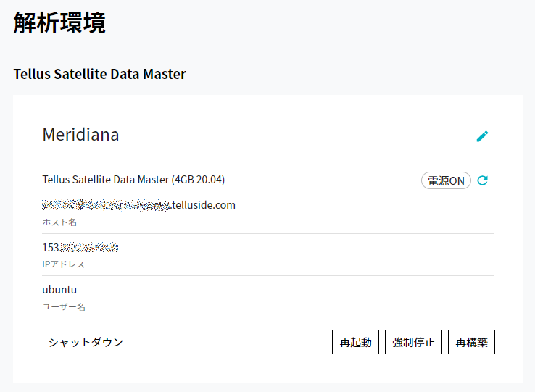The height and width of the screenshot is (392, 535).
Task: Select the .telluside.com hostname suffix
Action: pos(203,205)
